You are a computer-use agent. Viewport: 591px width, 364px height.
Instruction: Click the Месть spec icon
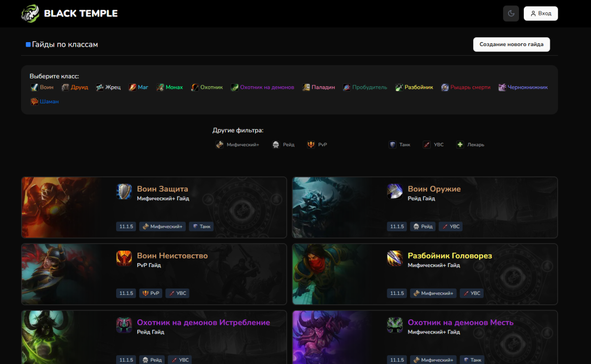[395, 325]
